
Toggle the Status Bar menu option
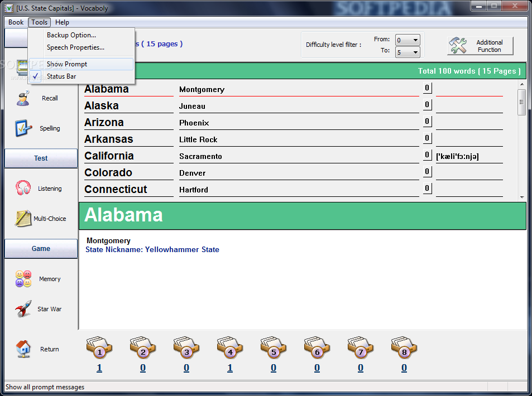(82, 76)
